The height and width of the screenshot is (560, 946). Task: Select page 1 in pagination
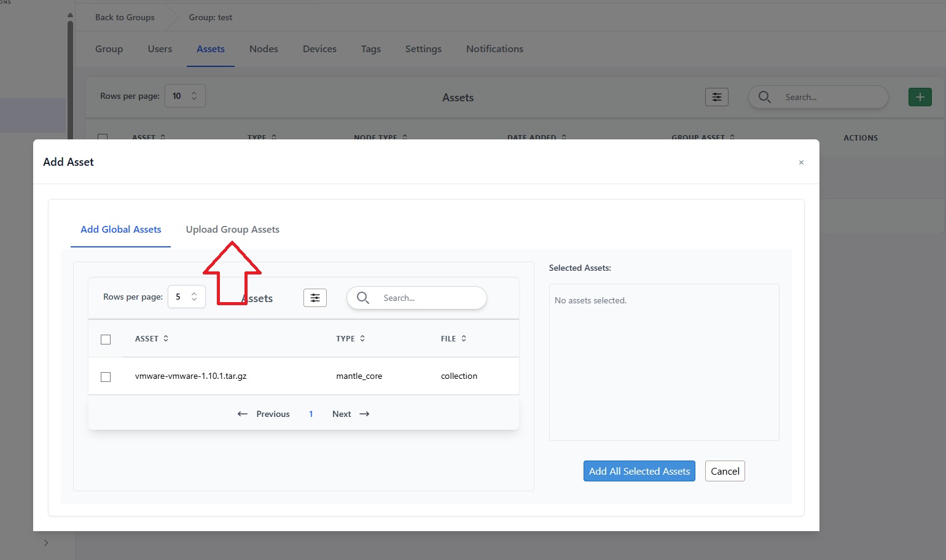click(311, 414)
